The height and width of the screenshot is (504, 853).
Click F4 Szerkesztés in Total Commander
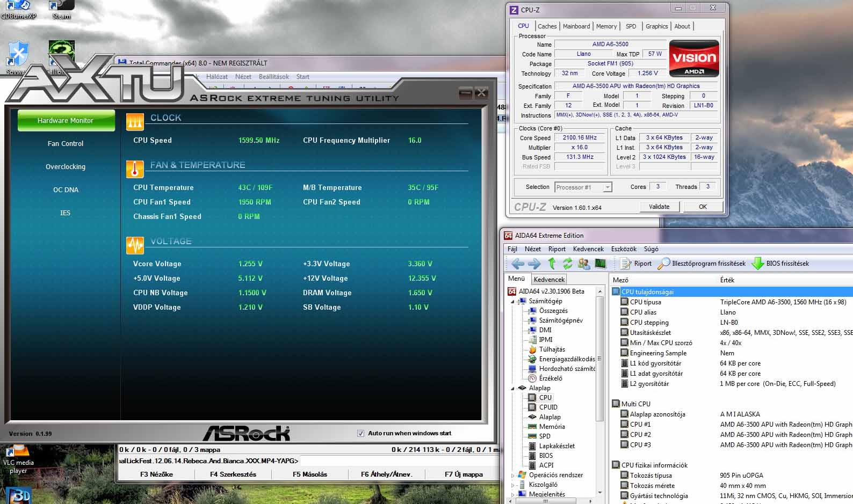[233, 474]
